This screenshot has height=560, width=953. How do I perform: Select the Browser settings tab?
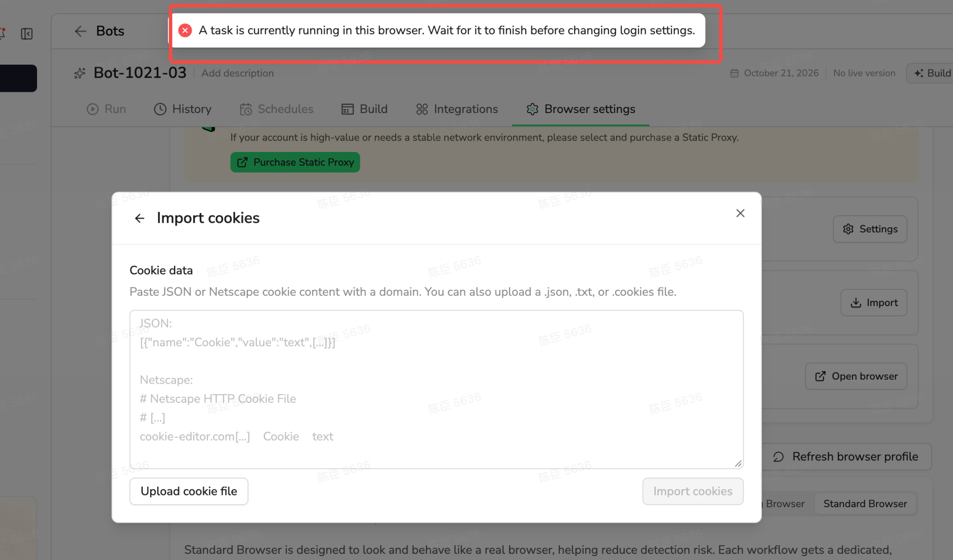pos(581,109)
